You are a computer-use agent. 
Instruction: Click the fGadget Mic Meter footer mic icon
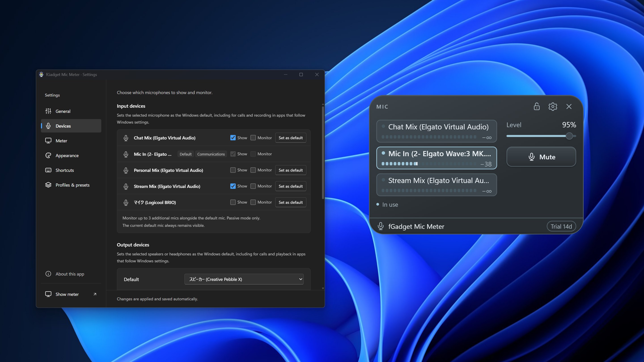[381, 226]
